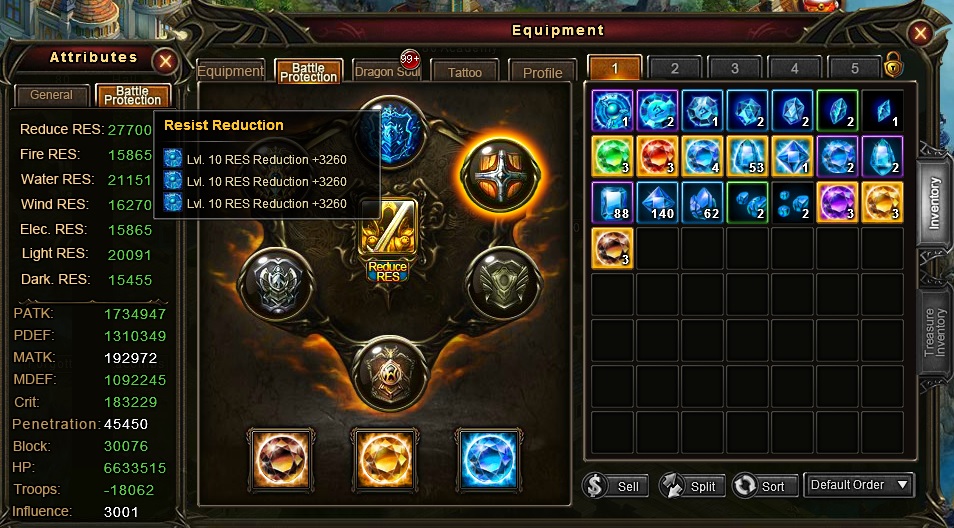The image size is (954, 528).
Task: Select the purple gem with quantity 3
Action: point(837,202)
